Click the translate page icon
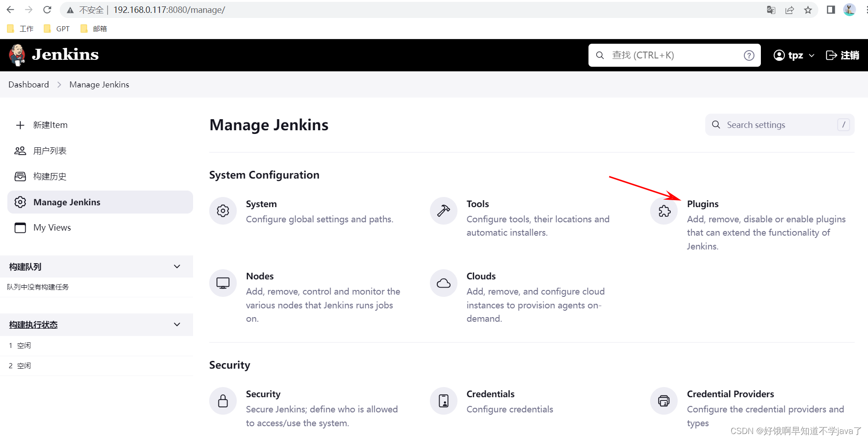 [x=771, y=10]
